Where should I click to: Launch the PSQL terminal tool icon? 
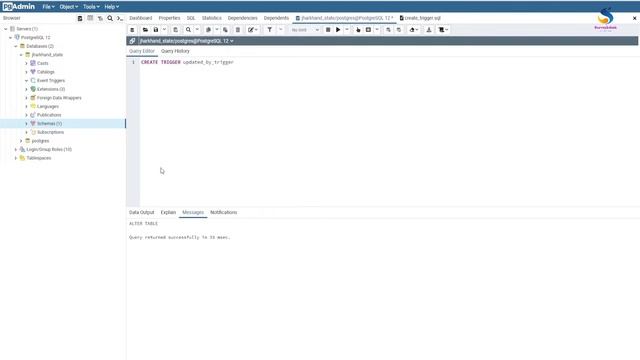(120, 18)
